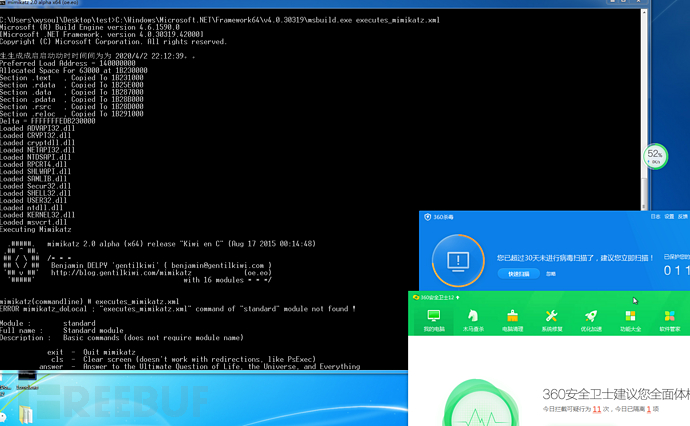Click 'Quit mimikatz' exit description
Viewport: 690px width, 426px height.
click(x=109, y=353)
